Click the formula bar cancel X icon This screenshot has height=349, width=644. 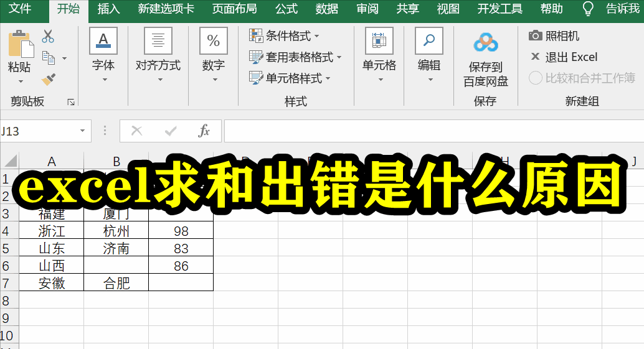(136, 131)
